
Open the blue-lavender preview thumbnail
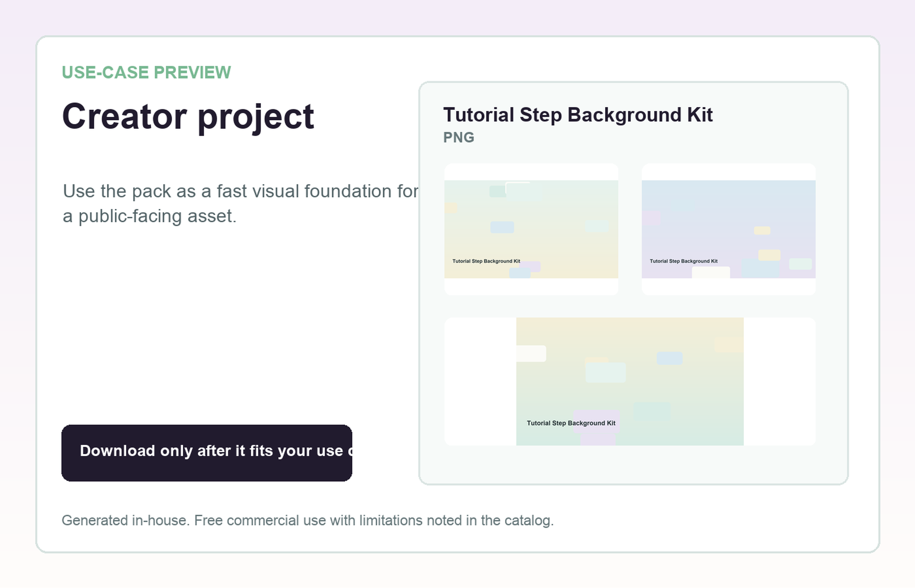point(728,229)
